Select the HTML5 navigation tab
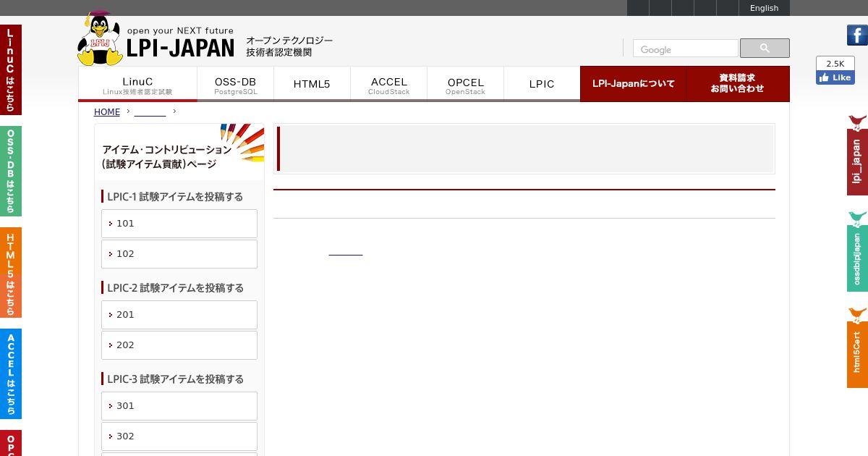The image size is (868, 456). (x=312, y=84)
